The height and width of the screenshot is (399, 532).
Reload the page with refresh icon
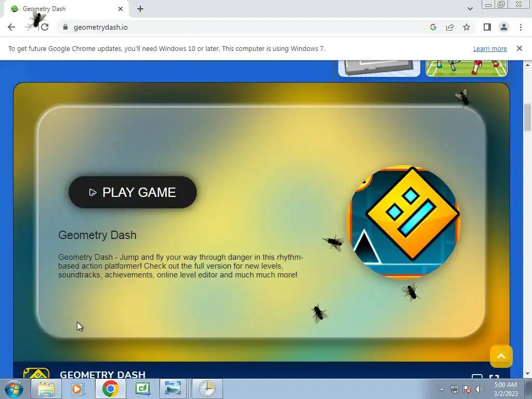[45, 27]
